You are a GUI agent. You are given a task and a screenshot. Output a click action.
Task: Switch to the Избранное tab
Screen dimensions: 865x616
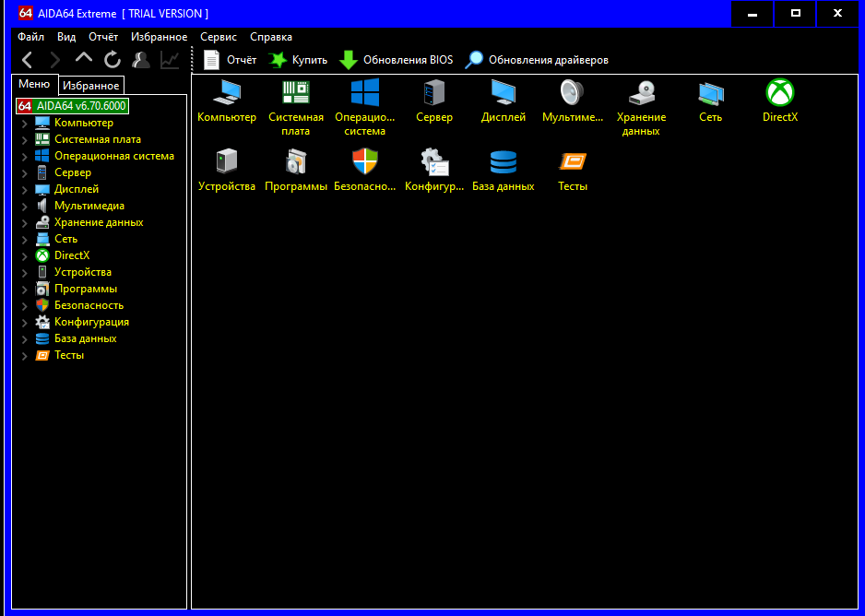point(91,86)
